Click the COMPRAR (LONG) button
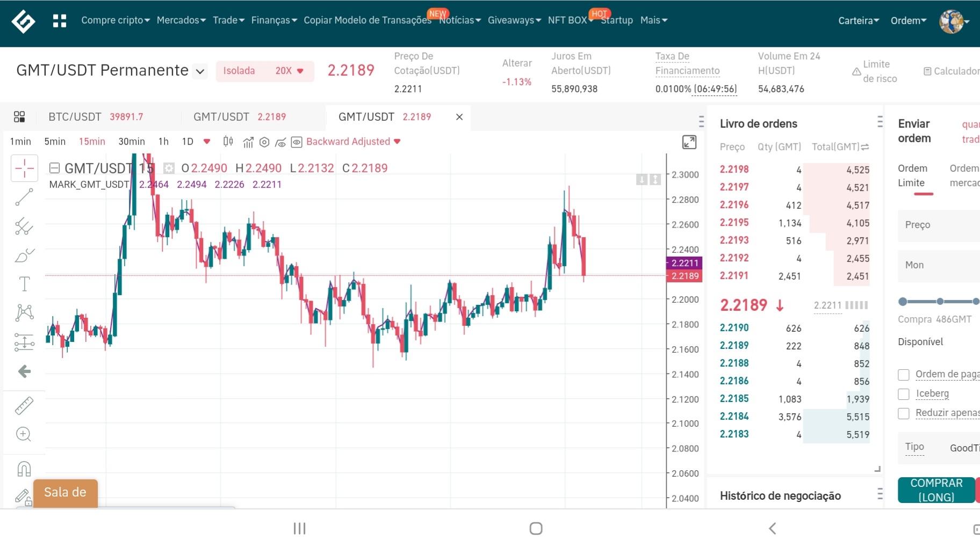This screenshot has width=980, height=547. coord(936,490)
